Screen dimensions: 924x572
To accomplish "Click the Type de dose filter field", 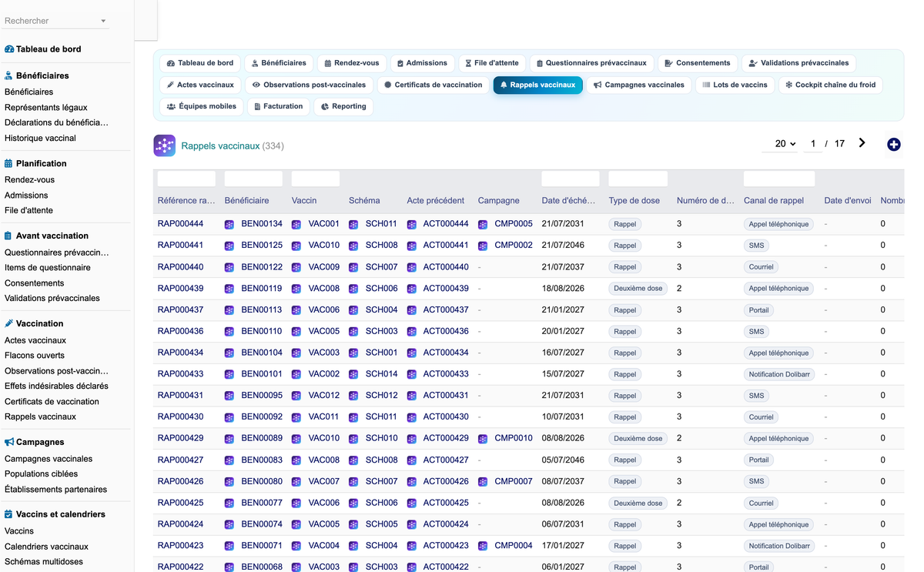I will click(x=638, y=179).
